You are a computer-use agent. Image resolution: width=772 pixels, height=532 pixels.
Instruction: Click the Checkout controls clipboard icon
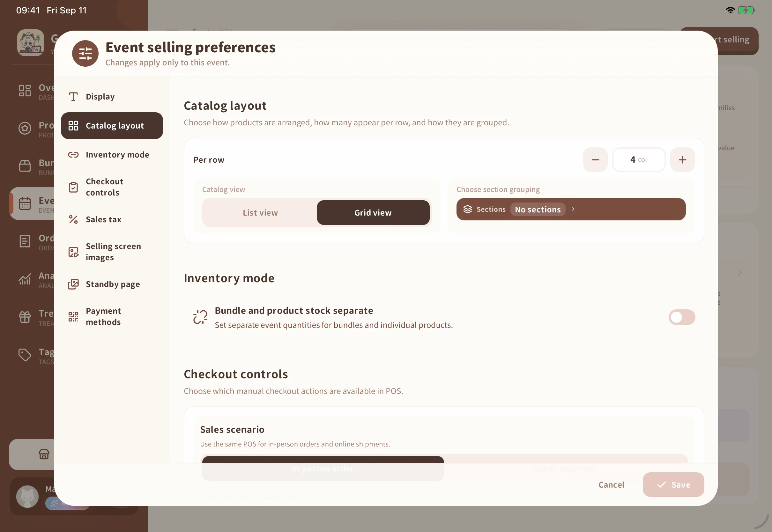(73, 187)
